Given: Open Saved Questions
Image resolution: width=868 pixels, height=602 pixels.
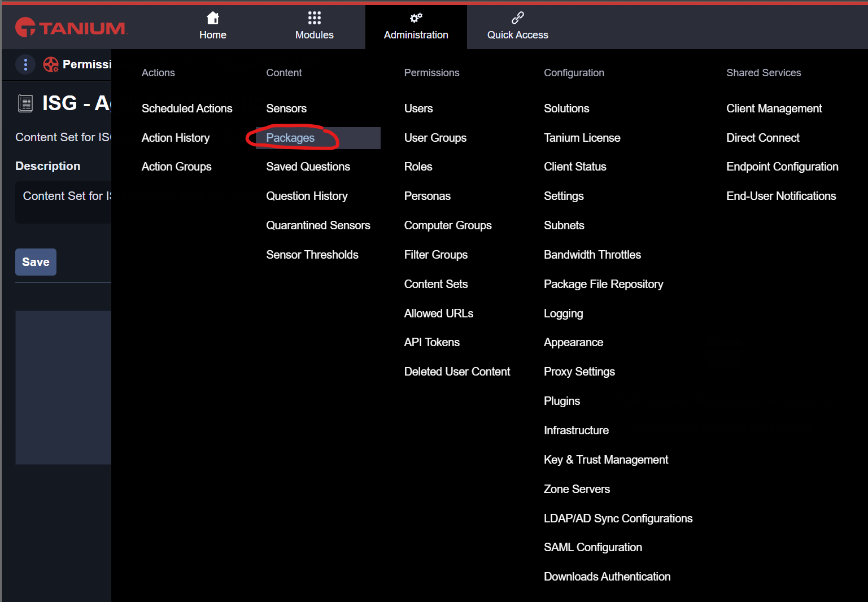Looking at the screenshot, I should click(x=308, y=167).
